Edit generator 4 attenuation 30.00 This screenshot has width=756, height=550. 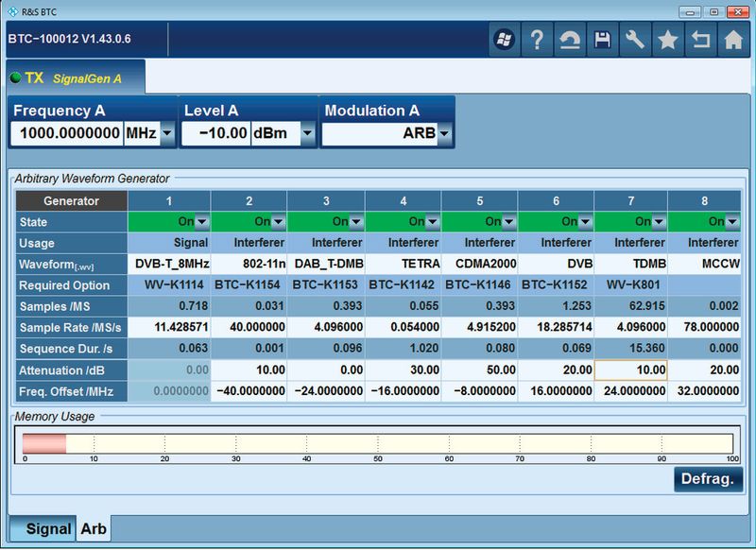404,370
